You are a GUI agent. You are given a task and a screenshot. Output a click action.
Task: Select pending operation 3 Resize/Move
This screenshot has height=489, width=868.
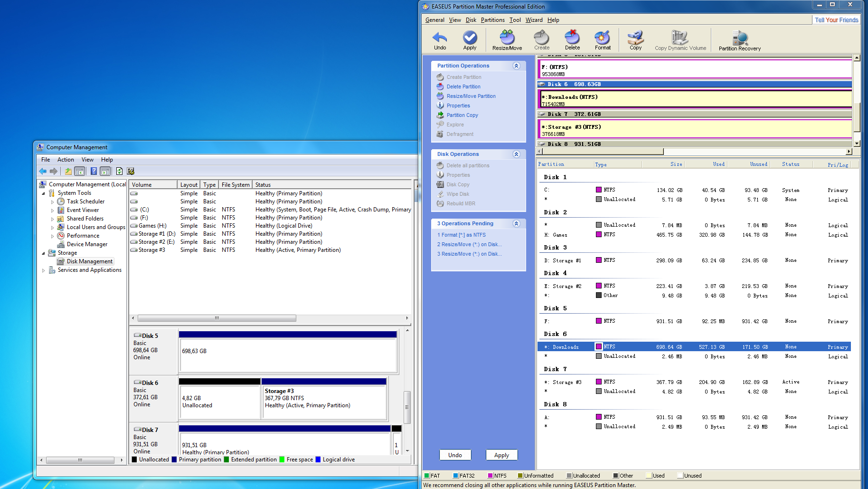pyautogui.click(x=469, y=254)
